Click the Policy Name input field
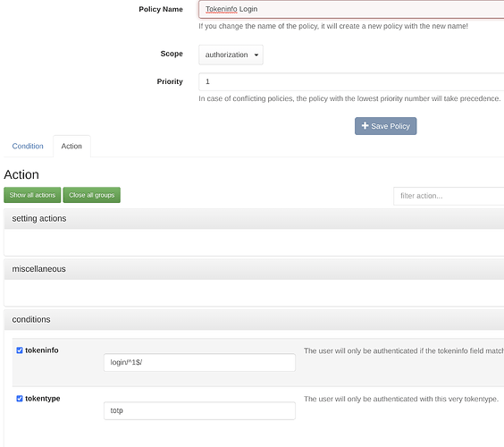Image resolution: width=504 pixels, height=447 pixels. [351, 9]
